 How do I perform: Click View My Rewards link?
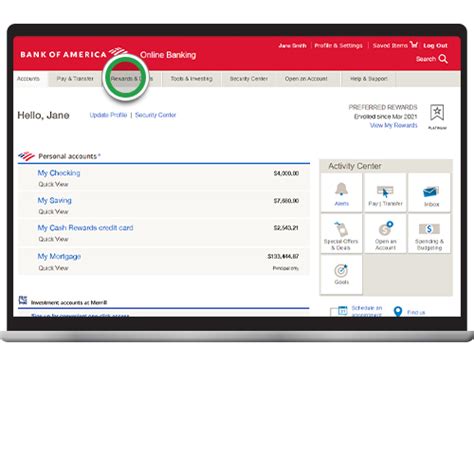394,125
